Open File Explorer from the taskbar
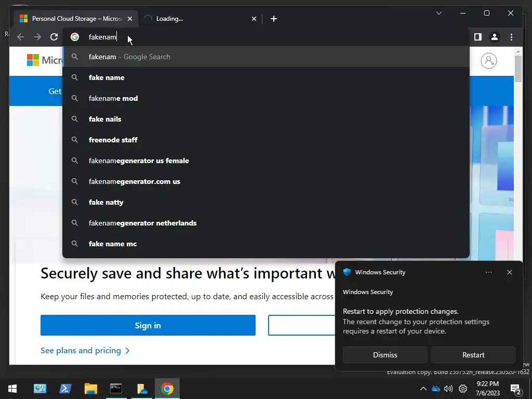The height and width of the screenshot is (399, 532). pyautogui.click(x=90, y=389)
